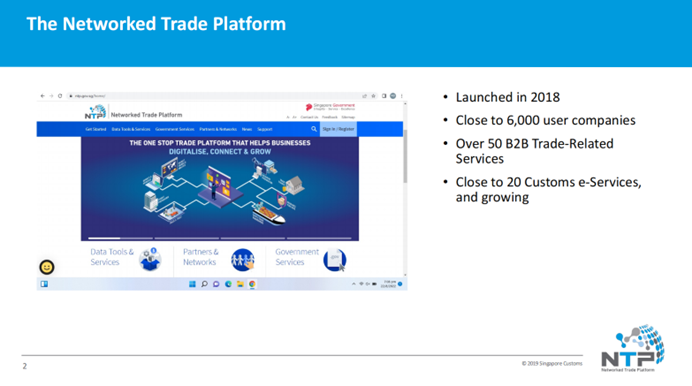Image resolution: width=692 pixels, height=386 pixels.
Task: Open the Sitemap link
Action: pos(348,117)
